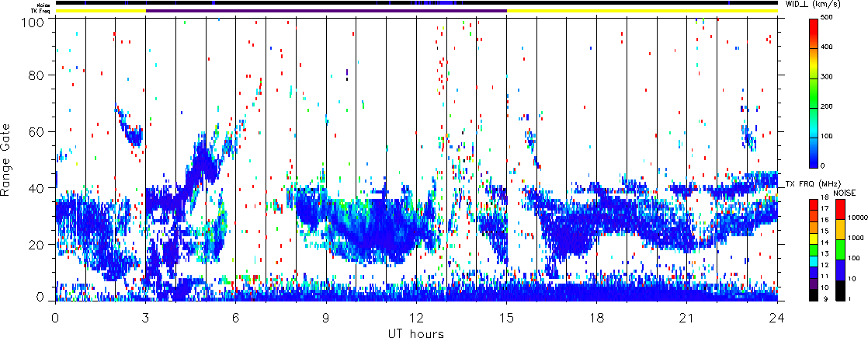Click the "WID⊥ (km/s)" color bar title
This screenshot has height=338, width=868.
813,5
